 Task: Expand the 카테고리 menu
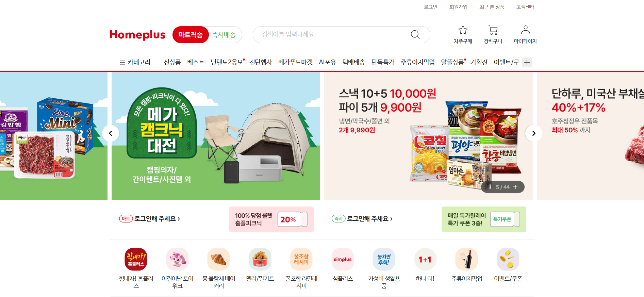135,62
